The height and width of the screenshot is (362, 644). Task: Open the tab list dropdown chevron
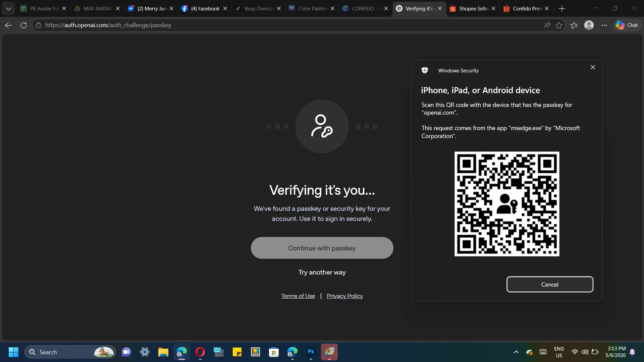8,9
